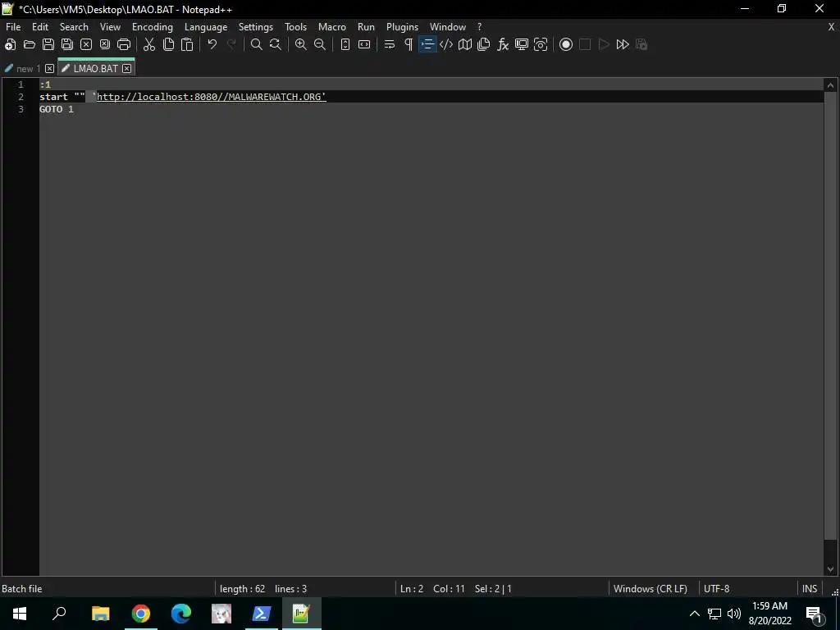
Task: Select the LMAO.BAT tab
Action: point(95,69)
